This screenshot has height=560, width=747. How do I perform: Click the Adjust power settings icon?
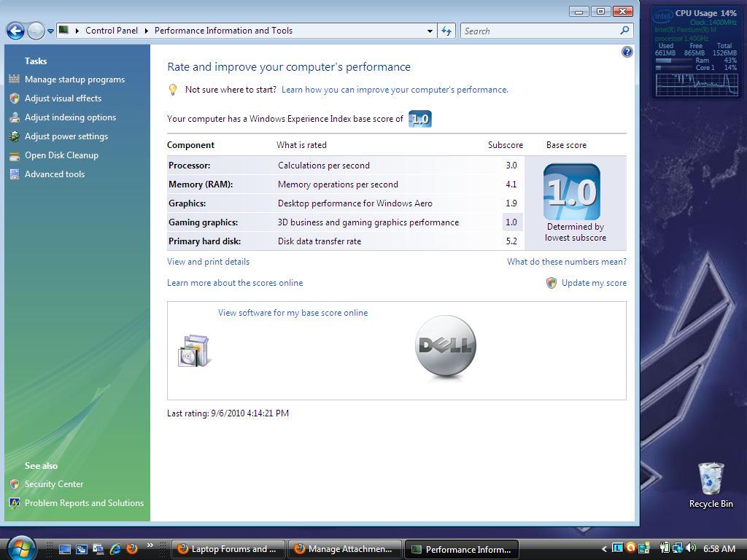[15, 136]
